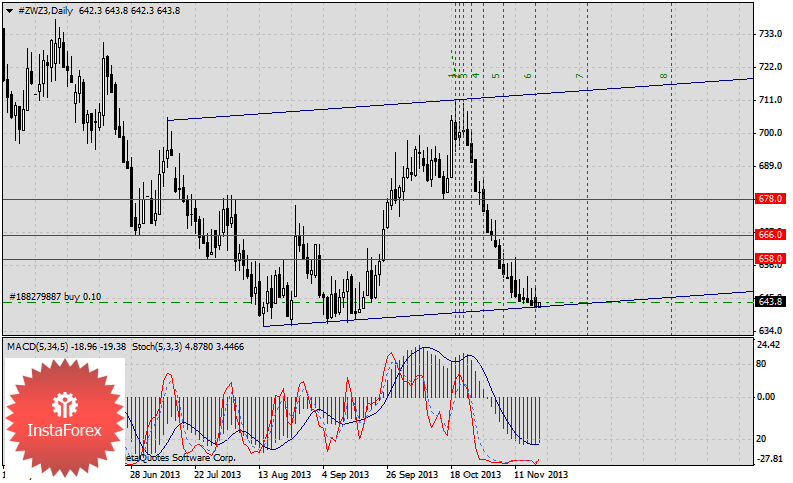Screen dimensions: 793x483
Task: Click the InstaForex logo icon
Action: pos(66,406)
